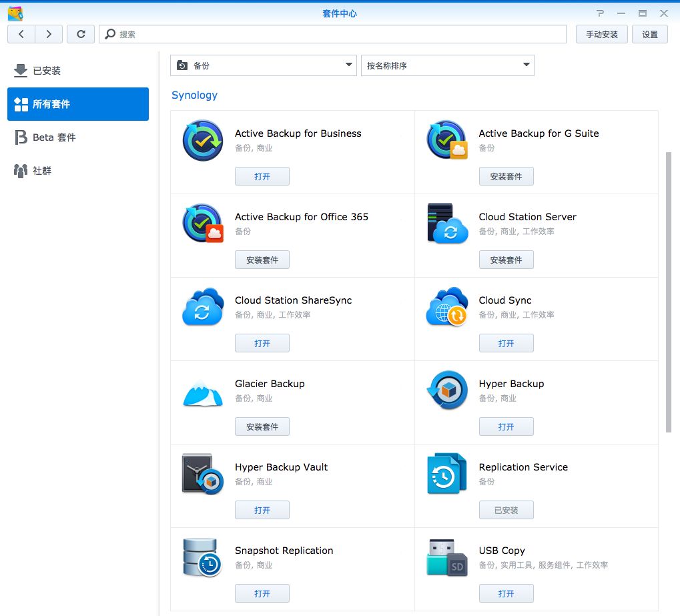Go back with the left arrow

click(x=21, y=34)
